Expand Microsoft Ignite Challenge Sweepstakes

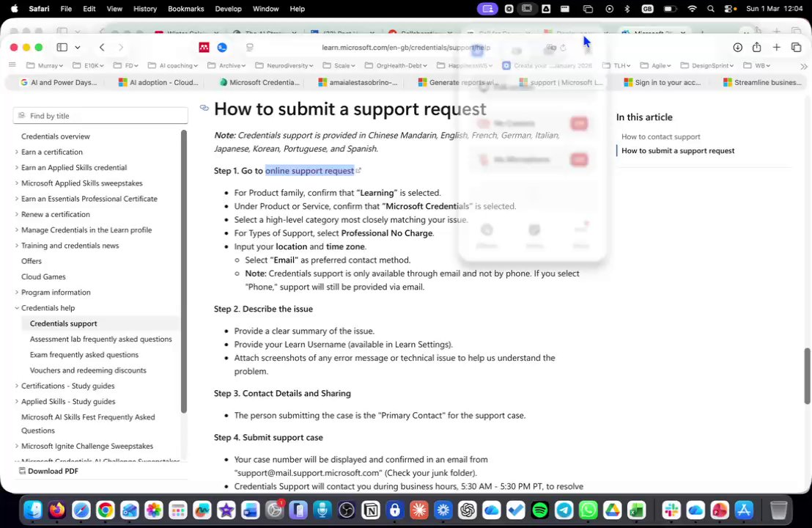coord(87,446)
